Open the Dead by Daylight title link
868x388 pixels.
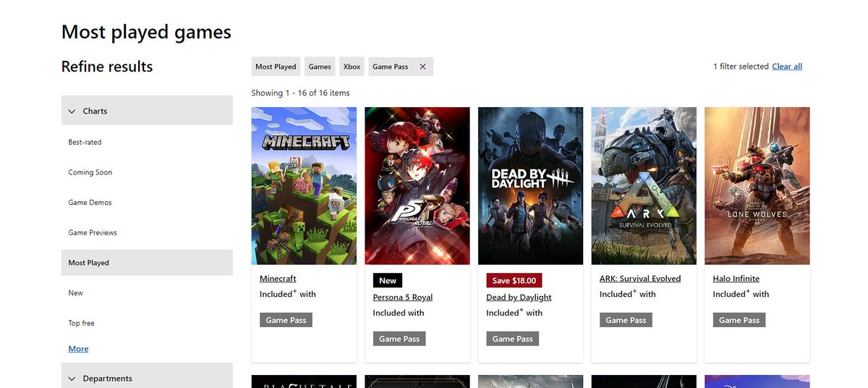[x=519, y=298]
